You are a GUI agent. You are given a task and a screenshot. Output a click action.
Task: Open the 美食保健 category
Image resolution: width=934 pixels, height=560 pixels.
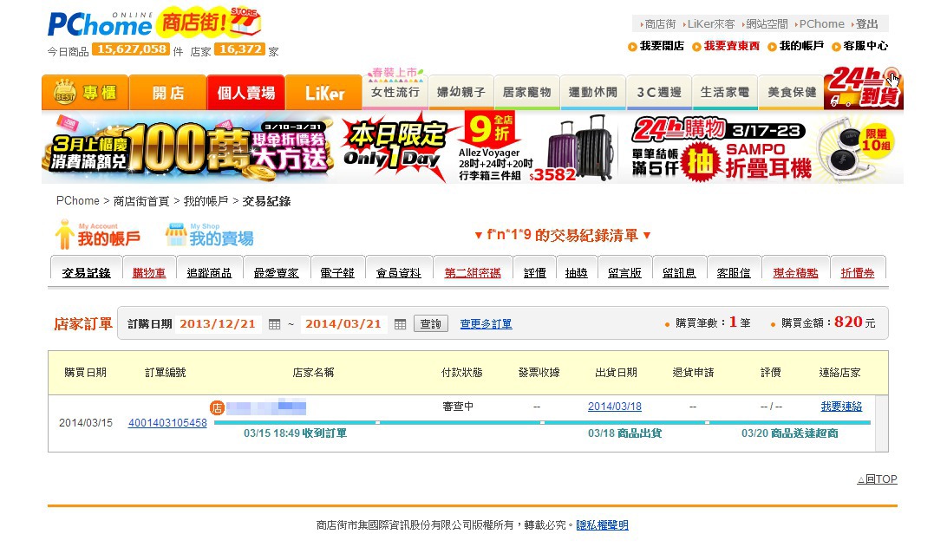792,92
